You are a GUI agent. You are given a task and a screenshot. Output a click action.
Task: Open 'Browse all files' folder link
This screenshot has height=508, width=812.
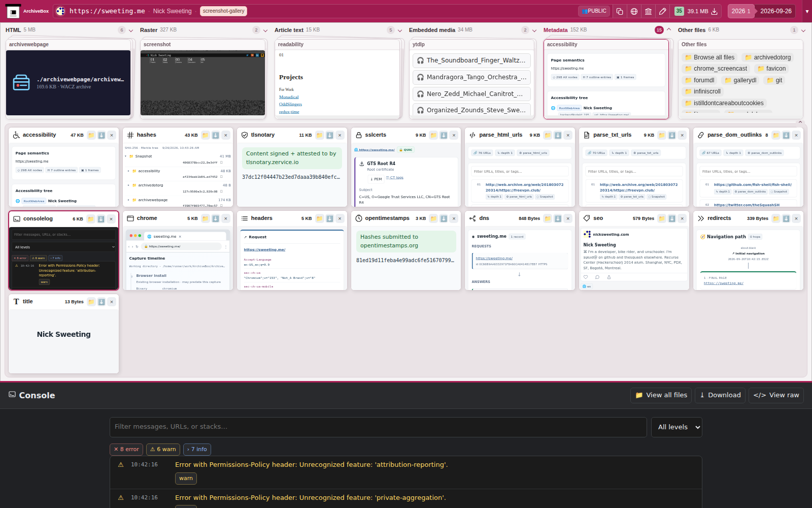tap(709, 57)
